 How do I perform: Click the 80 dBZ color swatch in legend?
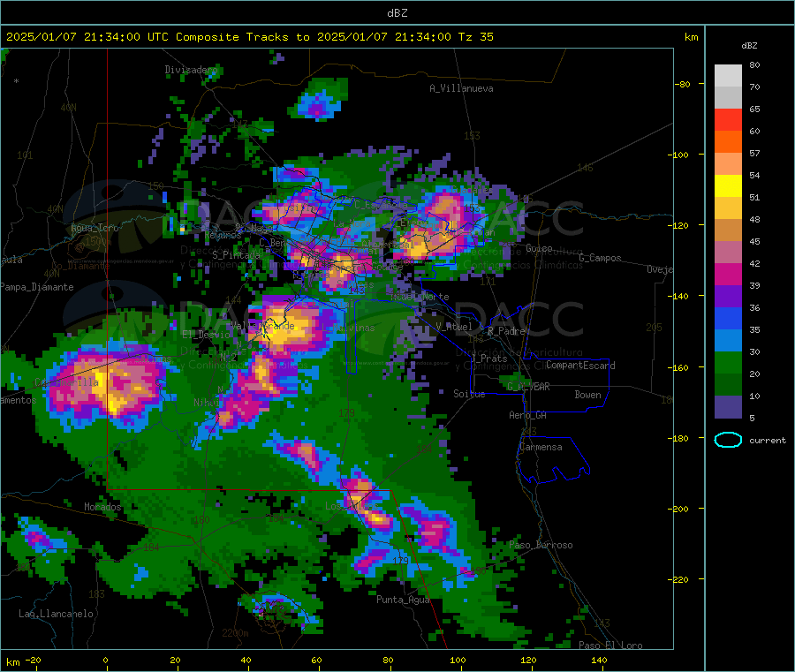728,76
